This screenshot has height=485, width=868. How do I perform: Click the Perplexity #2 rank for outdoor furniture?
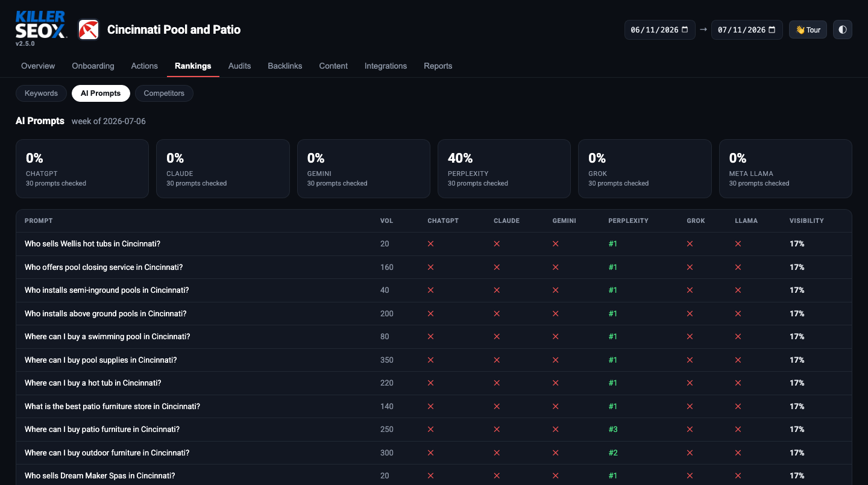(613, 452)
